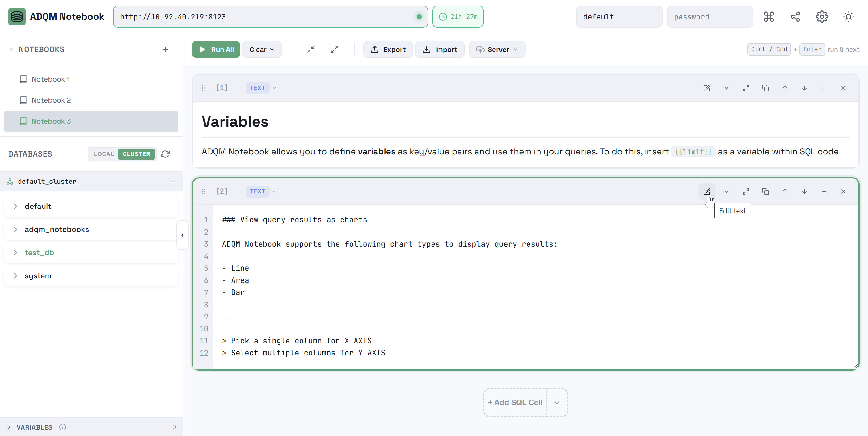
Task: Open the Clear dropdown
Action: point(262,49)
